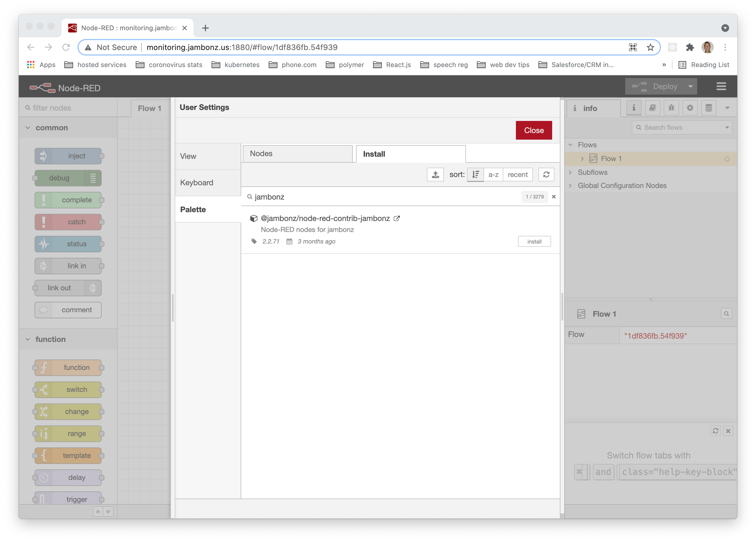Close the User Settings dialog
This screenshot has height=542, width=756.
tap(534, 130)
